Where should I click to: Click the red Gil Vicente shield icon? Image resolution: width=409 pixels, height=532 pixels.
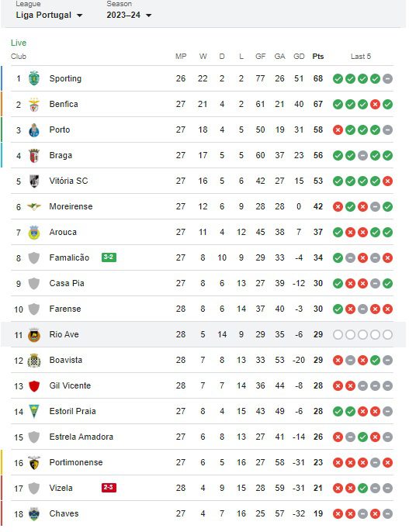(34, 385)
